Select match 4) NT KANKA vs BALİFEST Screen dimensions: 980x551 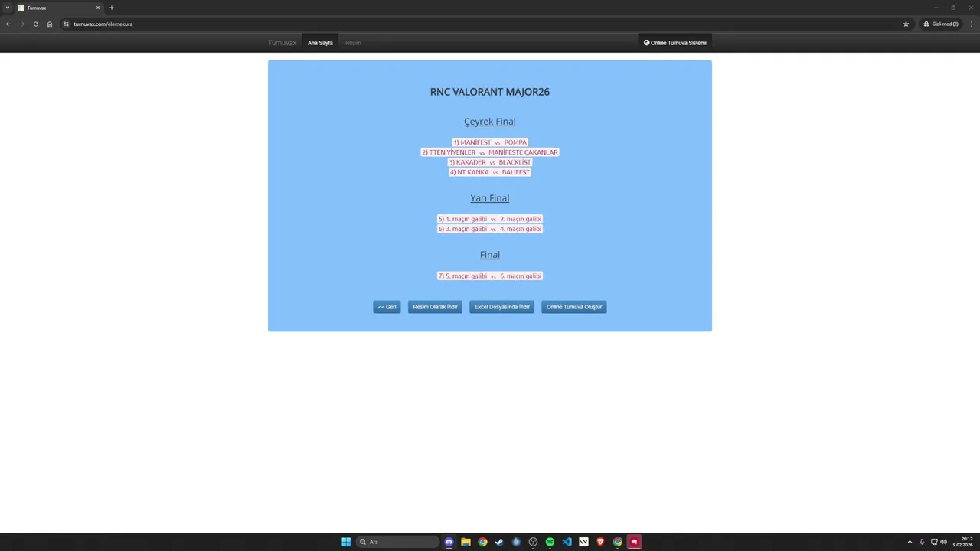[x=490, y=172]
